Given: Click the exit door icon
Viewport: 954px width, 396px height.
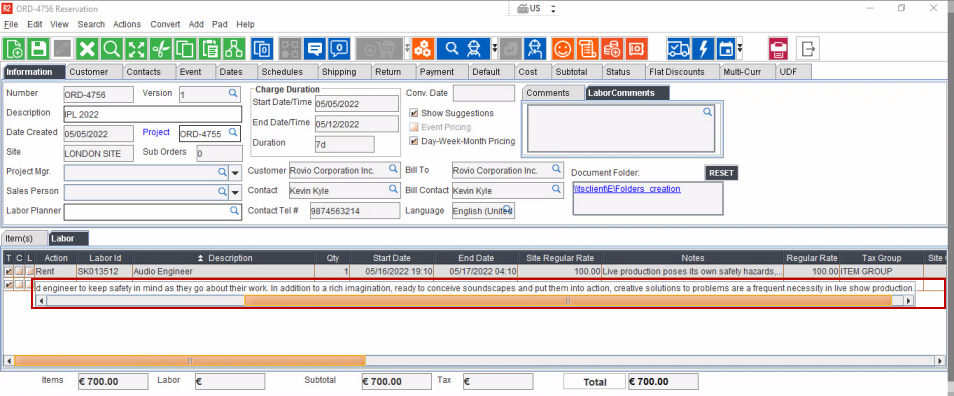Looking at the screenshot, I should 808,48.
